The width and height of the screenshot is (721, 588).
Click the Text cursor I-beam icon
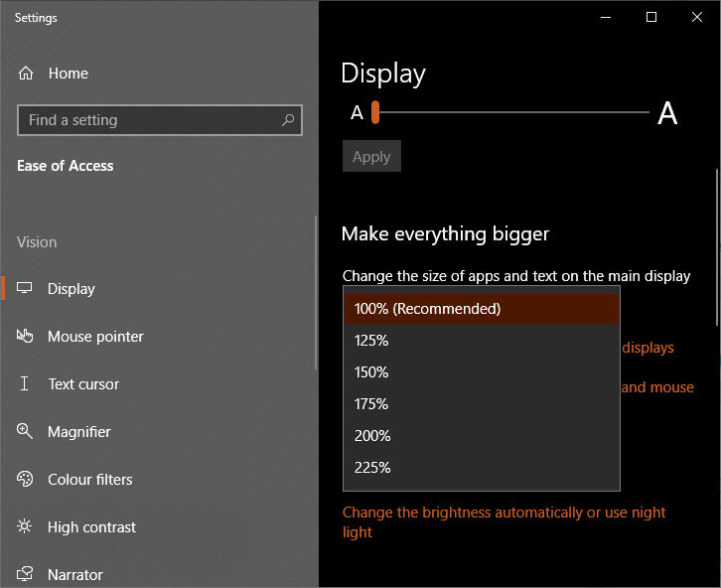click(x=25, y=383)
